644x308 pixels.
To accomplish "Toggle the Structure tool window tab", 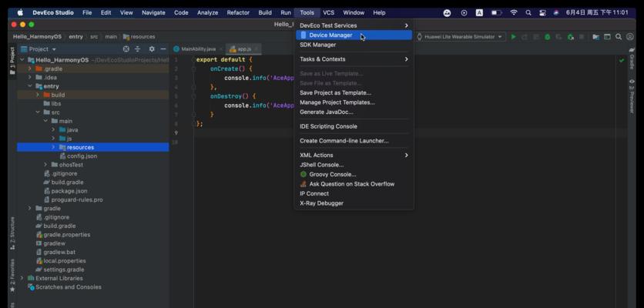I will coord(12,235).
